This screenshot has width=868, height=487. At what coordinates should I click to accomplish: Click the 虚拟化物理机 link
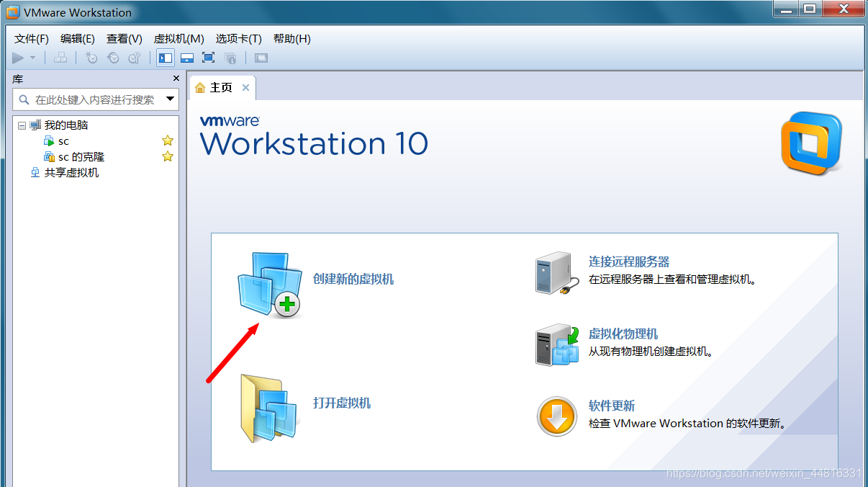623,334
